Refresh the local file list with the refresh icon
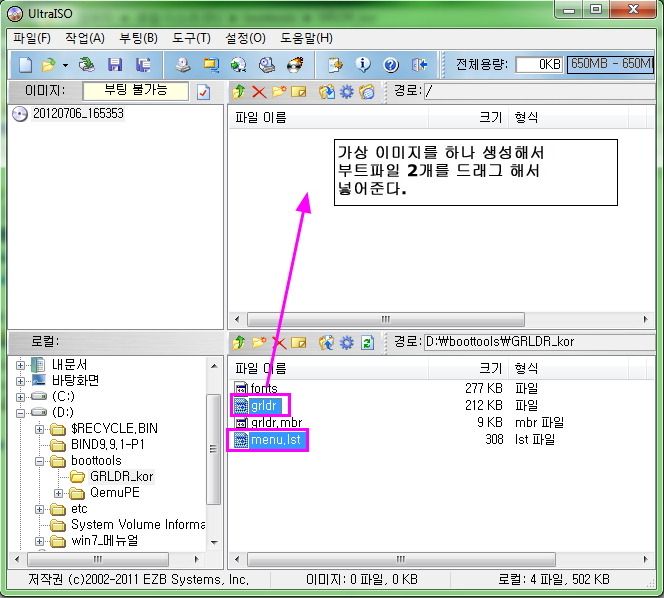 [367, 343]
